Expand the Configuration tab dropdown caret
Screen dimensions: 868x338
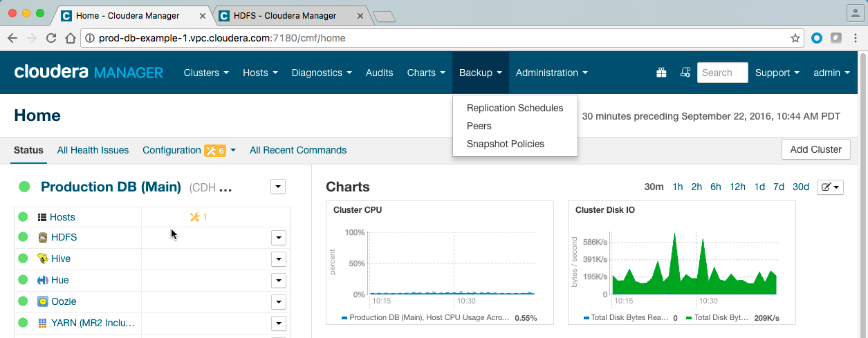[x=233, y=150]
